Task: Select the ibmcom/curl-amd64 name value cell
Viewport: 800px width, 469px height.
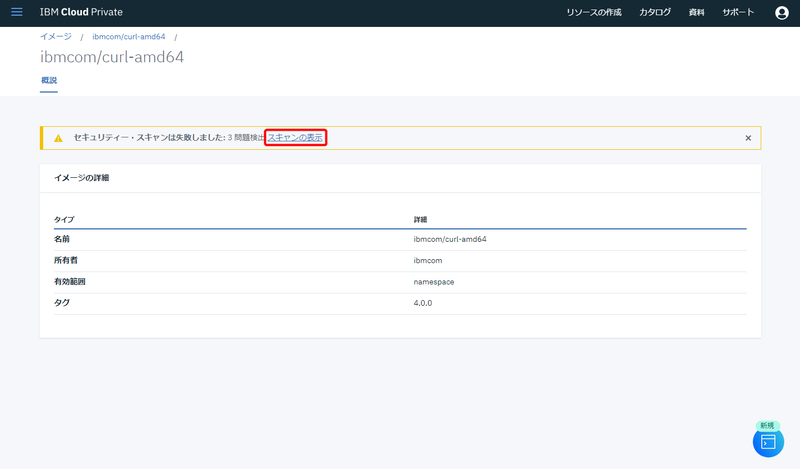Action: [x=450, y=239]
